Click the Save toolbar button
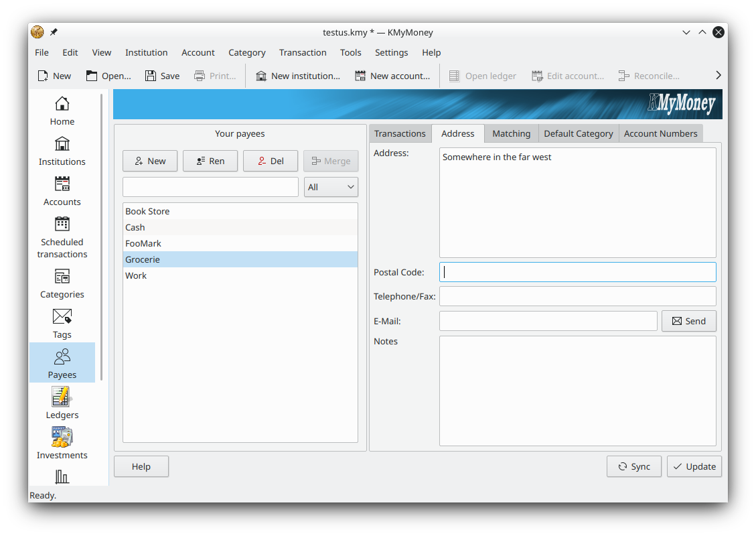 coord(162,76)
